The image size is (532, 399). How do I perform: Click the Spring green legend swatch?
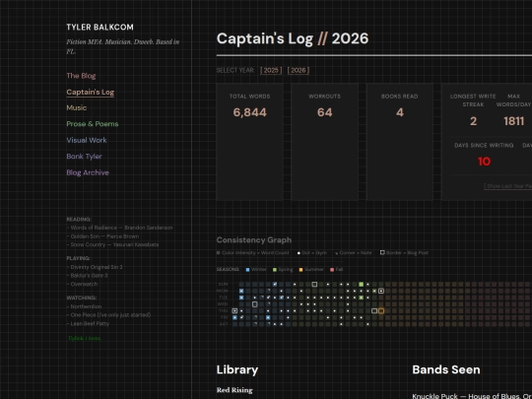[x=275, y=270]
